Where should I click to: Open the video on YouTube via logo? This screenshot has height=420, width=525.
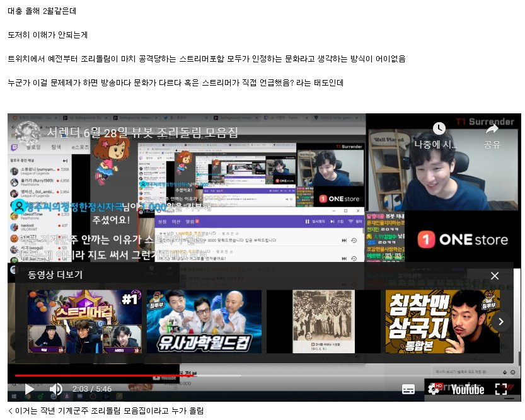[468, 390]
